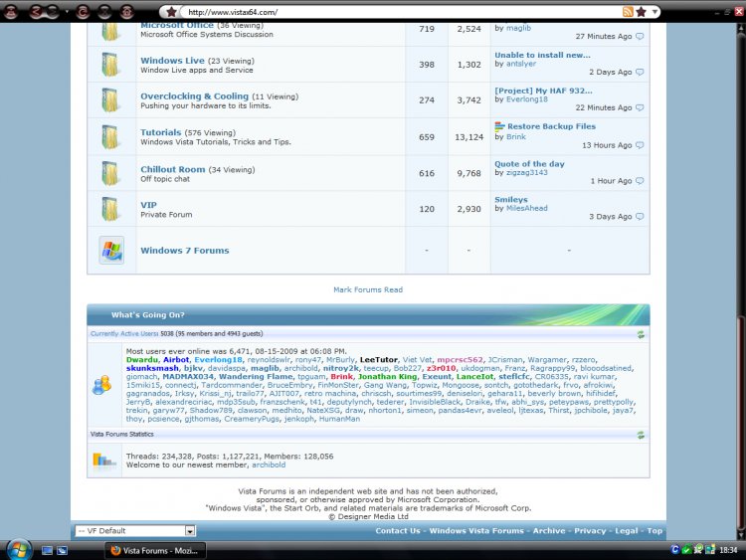Go to last post icon for Chillout Room

click(x=640, y=181)
